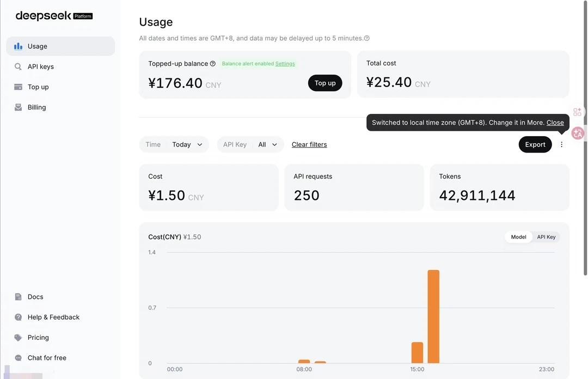Click the Balance alert enabled text

coord(248,64)
